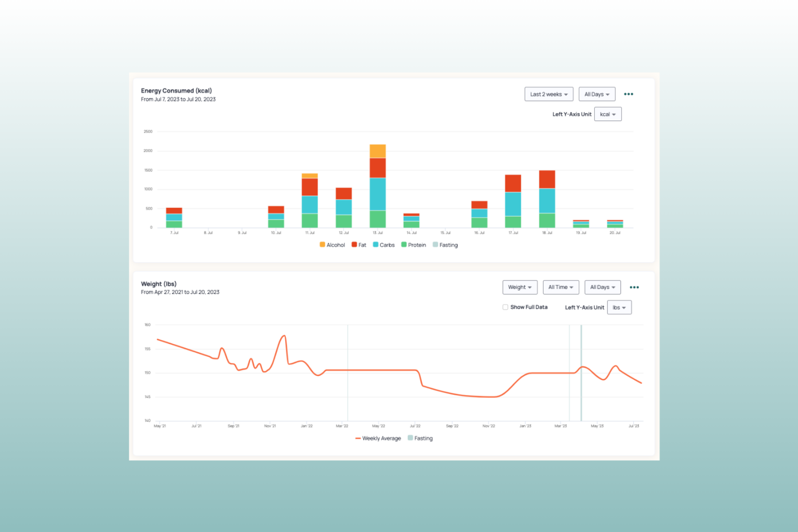Toggle the Protein legend entry
Screen dimensions: 798x532
(414, 245)
